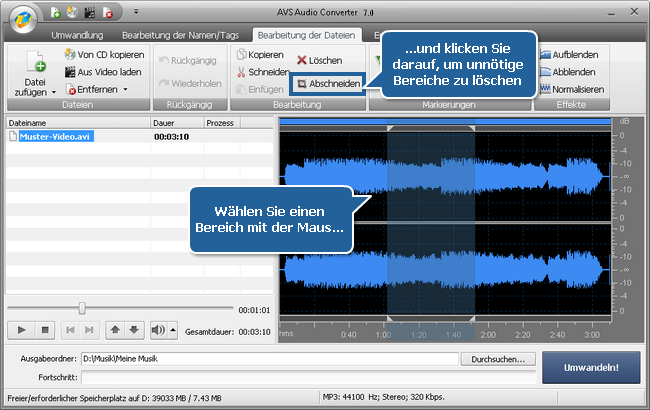Click the Einfügen paste button

[260, 89]
